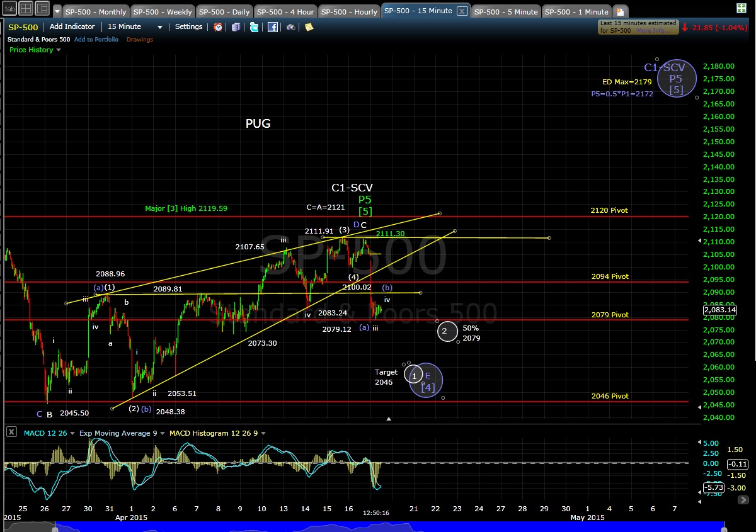Select the E [4] circle annotation
Image resolution: width=756 pixels, height=532 pixels.
[427, 380]
